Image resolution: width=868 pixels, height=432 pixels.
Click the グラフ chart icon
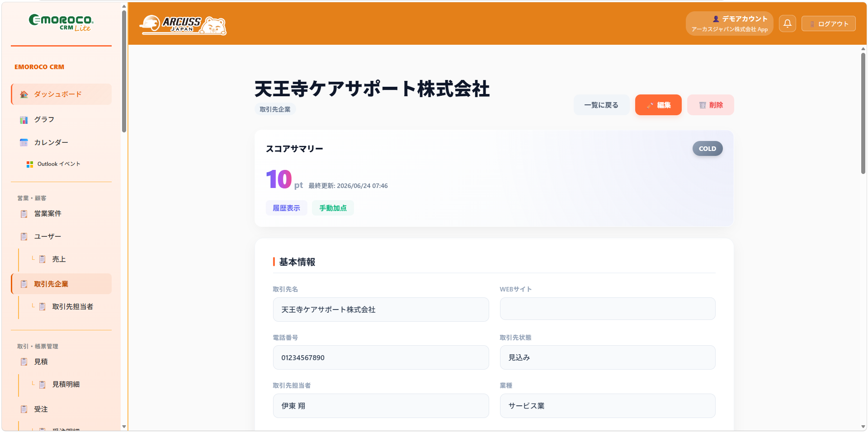[x=24, y=120]
